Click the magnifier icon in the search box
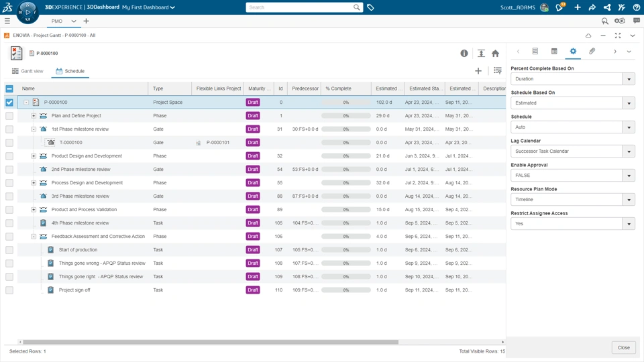The height and width of the screenshot is (362, 644). click(356, 7)
